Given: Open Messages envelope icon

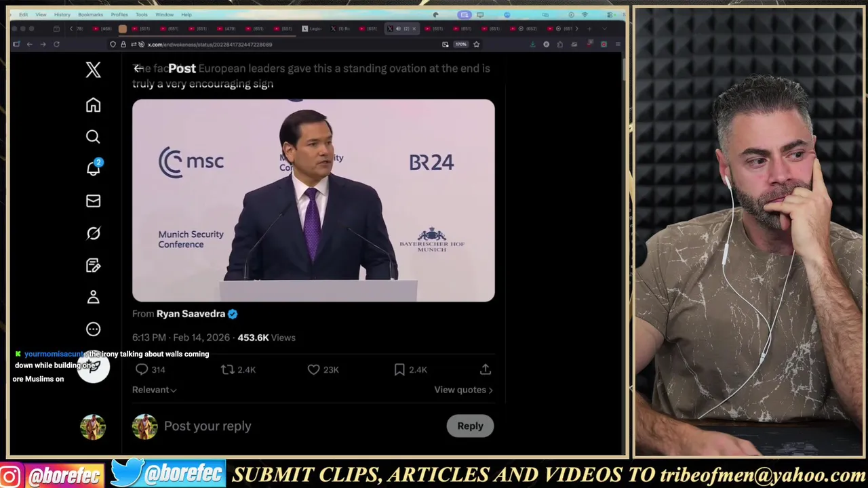Looking at the screenshot, I should pos(93,201).
